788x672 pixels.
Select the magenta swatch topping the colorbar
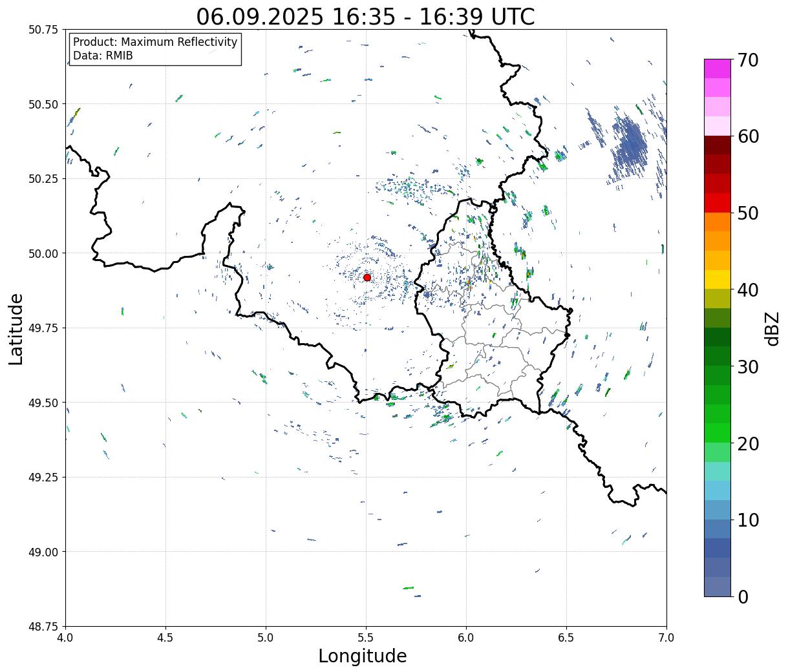717,68
